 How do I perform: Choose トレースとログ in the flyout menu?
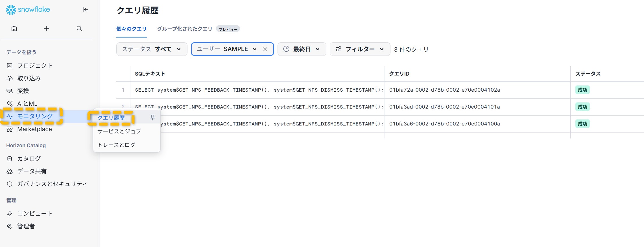pos(116,145)
